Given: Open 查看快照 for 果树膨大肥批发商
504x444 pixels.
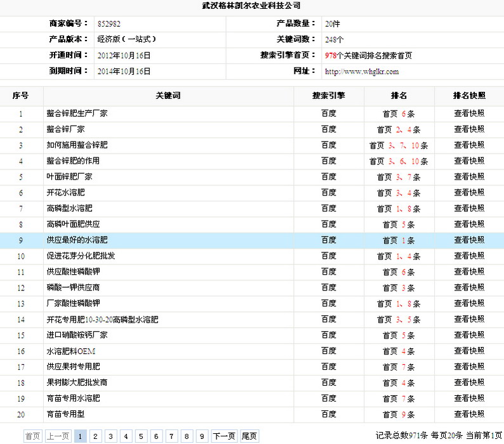Looking at the screenshot, I should coord(469,382).
